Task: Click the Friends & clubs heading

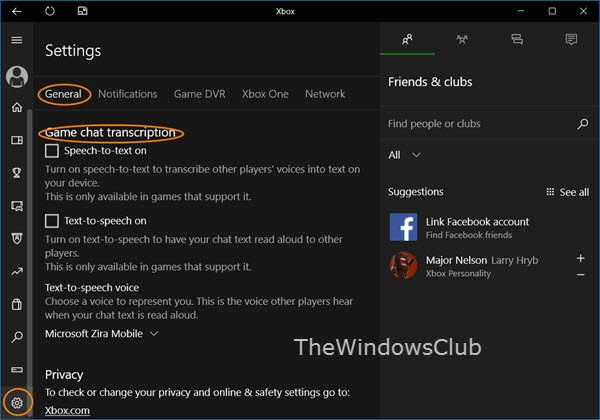Action: coord(430,82)
